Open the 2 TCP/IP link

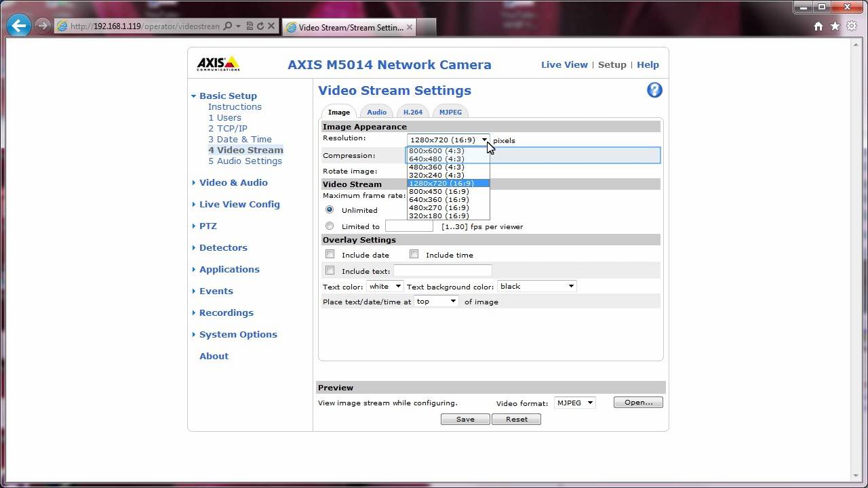228,128
